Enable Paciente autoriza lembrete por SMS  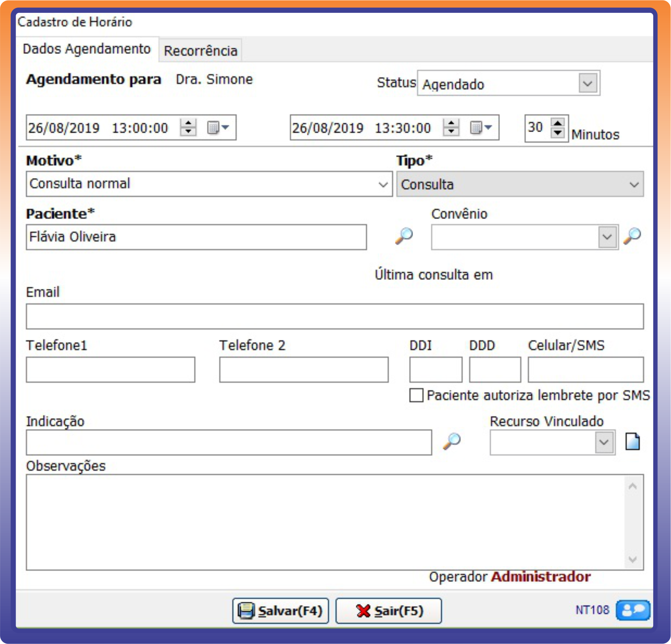click(x=416, y=395)
